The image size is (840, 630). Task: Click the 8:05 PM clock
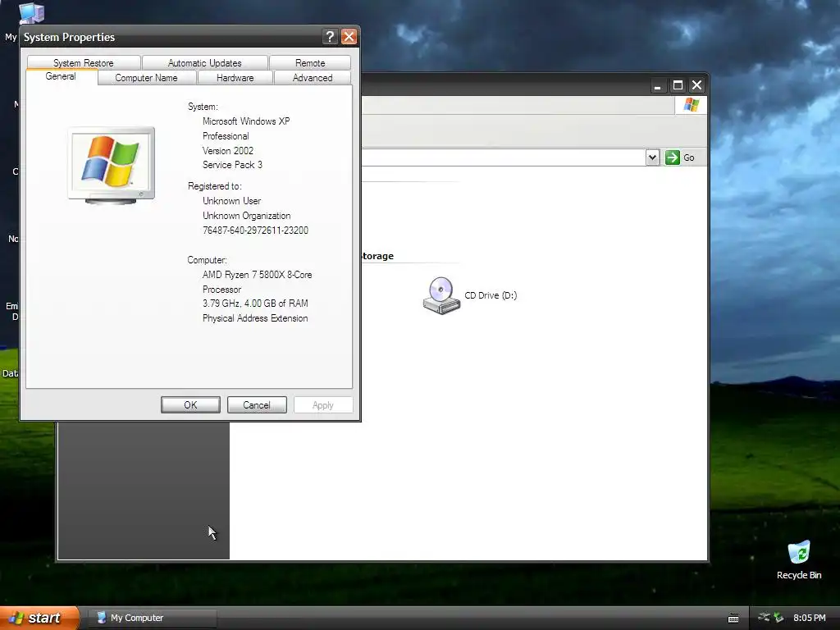click(810, 618)
